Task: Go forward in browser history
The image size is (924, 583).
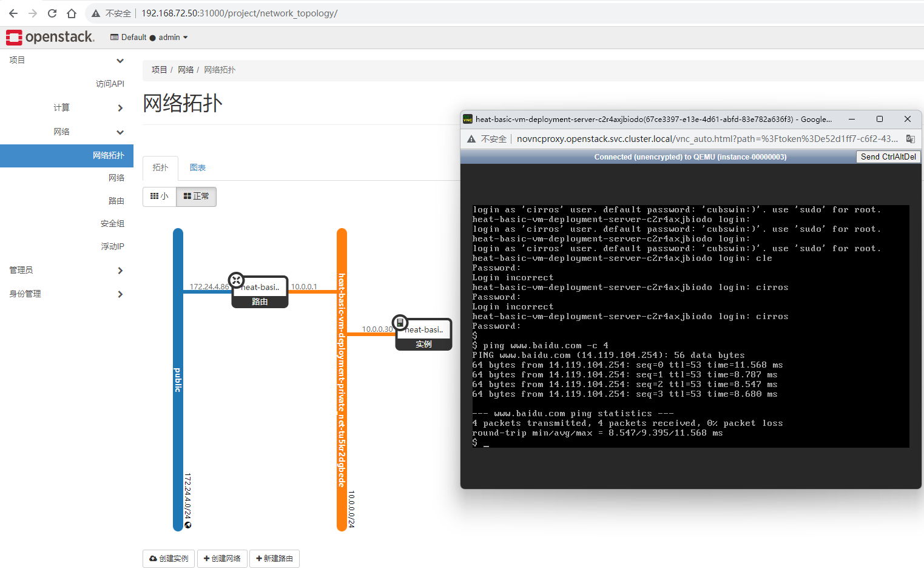Action: tap(33, 13)
